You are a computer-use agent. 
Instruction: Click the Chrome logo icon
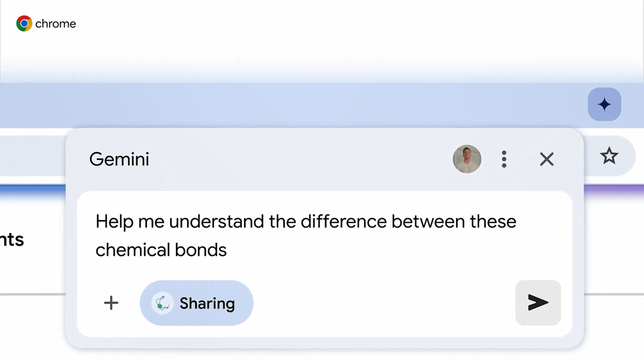coord(24,24)
